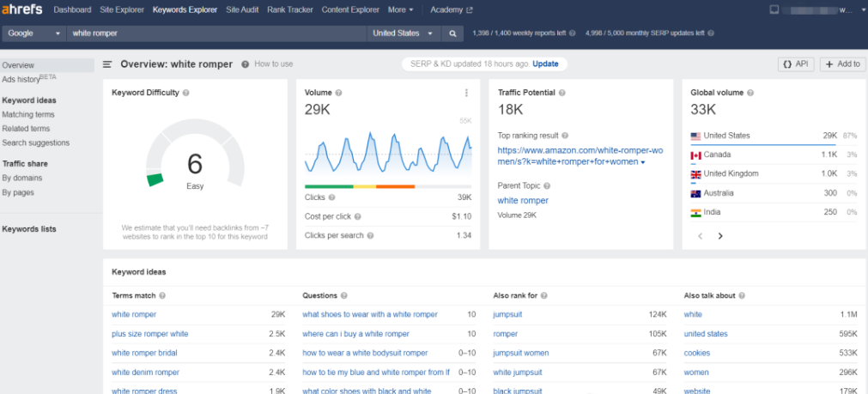Open the Google search engine dropdown
This screenshot has height=394, width=868.
(x=33, y=33)
